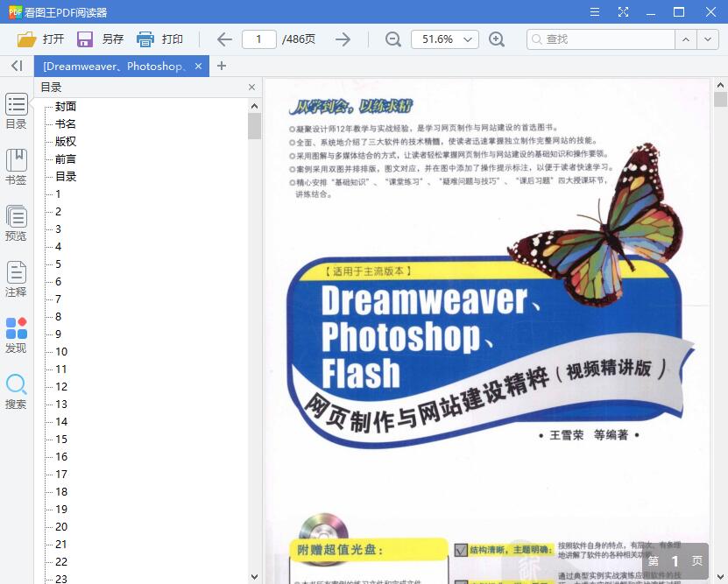Open the 51.6% zoom level dropdown

[444, 39]
